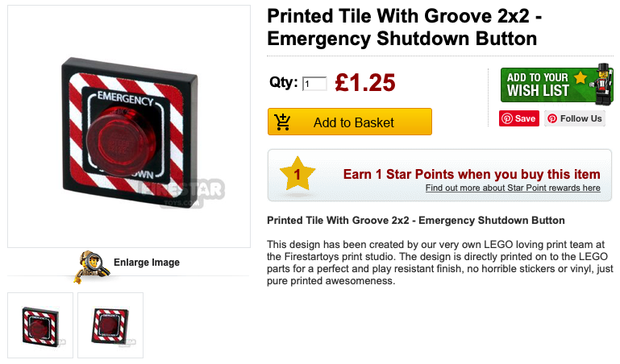The height and width of the screenshot is (364, 620).
Task: Click the product title heading
Action: click(405, 27)
